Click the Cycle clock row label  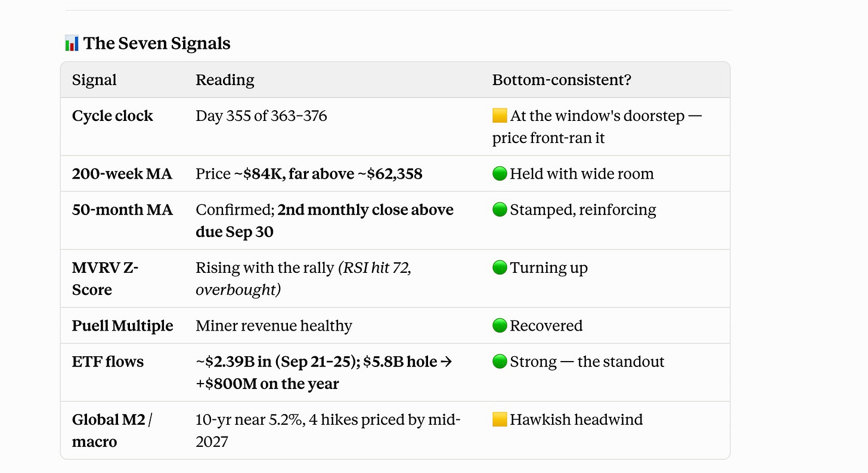pos(113,116)
